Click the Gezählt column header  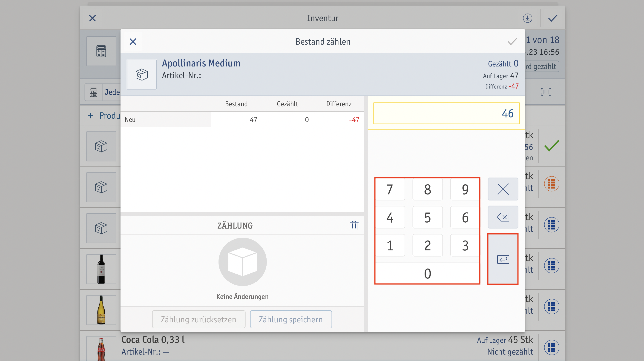(287, 104)
